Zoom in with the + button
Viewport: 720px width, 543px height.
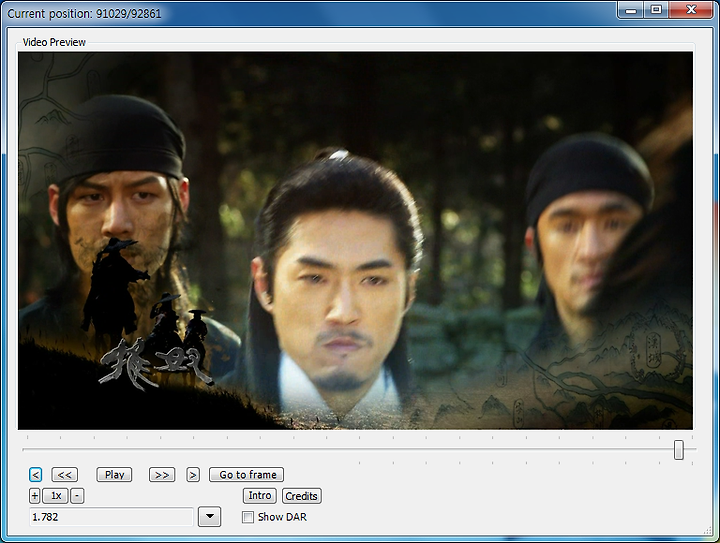pos(34,496)
